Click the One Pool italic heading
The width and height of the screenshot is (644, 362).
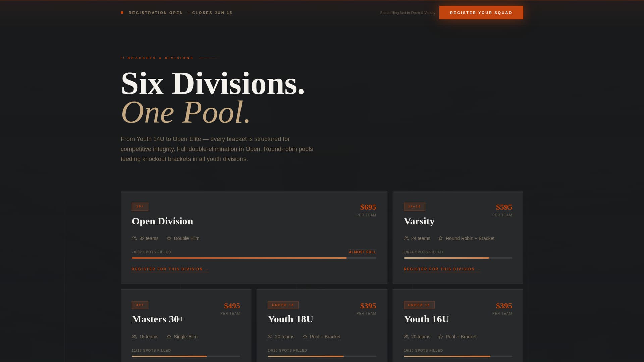pos(185,112)
